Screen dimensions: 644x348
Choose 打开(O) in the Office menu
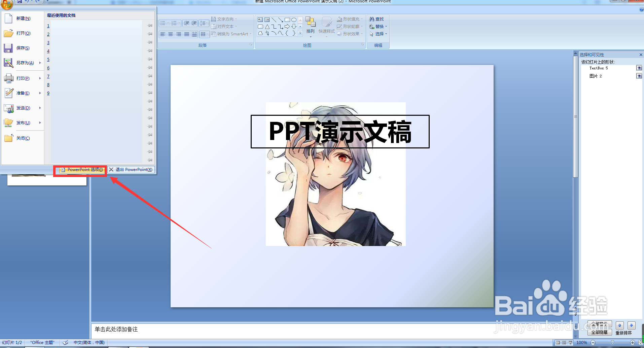pyautogui.click(x=23, y=33)
